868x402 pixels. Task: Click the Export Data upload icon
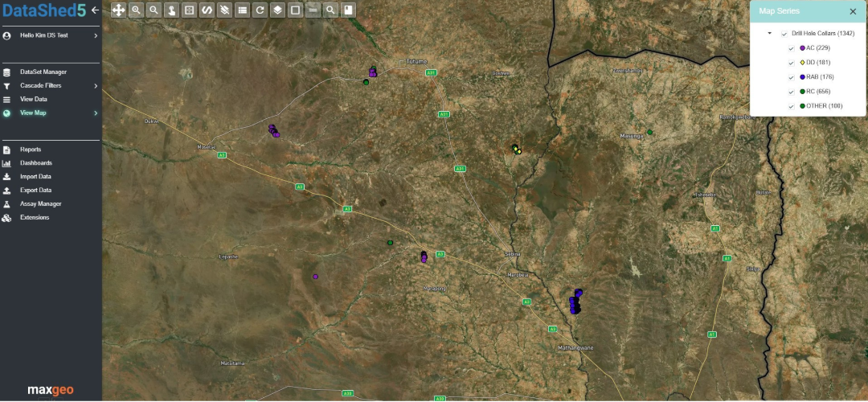click(x=6, y=191)
